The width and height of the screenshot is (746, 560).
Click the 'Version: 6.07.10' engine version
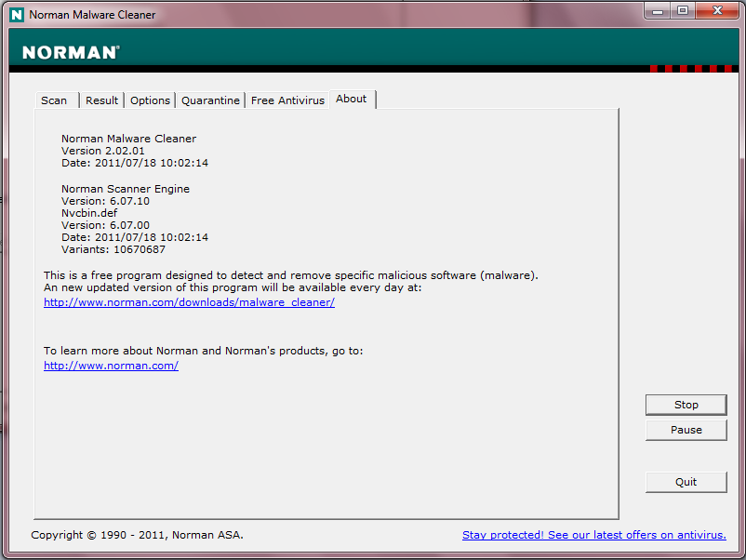tap(105, 201)
